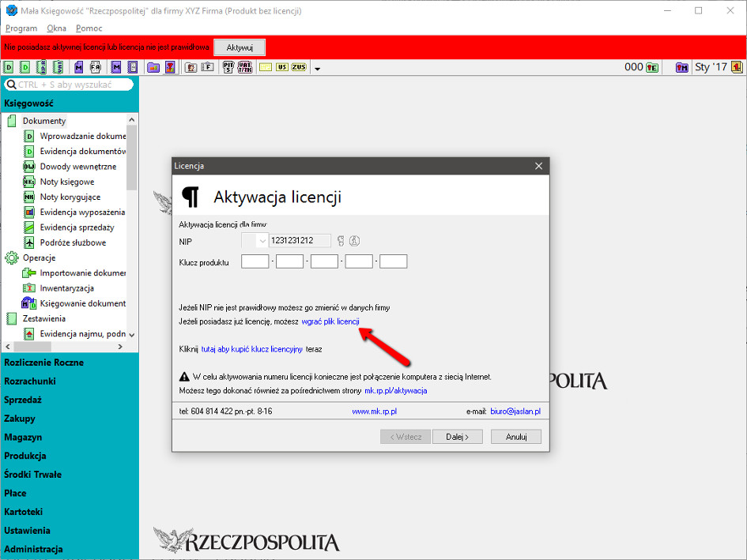
Task: Open the Program menu
Action: (21, 28)
